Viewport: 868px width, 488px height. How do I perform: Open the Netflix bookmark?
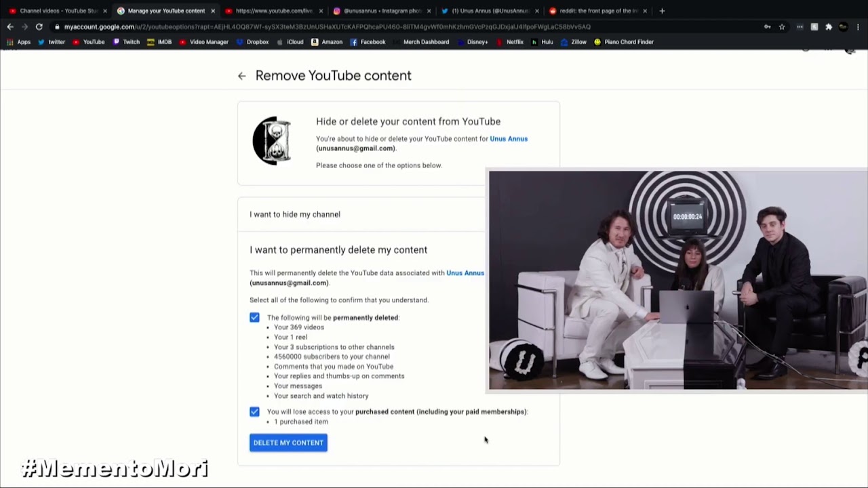[x=510, y=42]
